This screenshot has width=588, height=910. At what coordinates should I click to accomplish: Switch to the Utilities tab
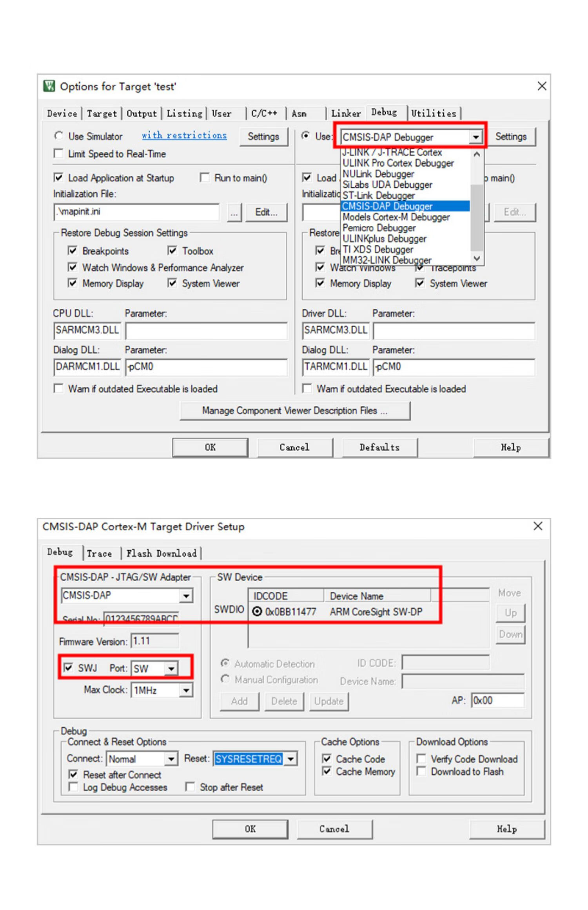coord(434,113)
